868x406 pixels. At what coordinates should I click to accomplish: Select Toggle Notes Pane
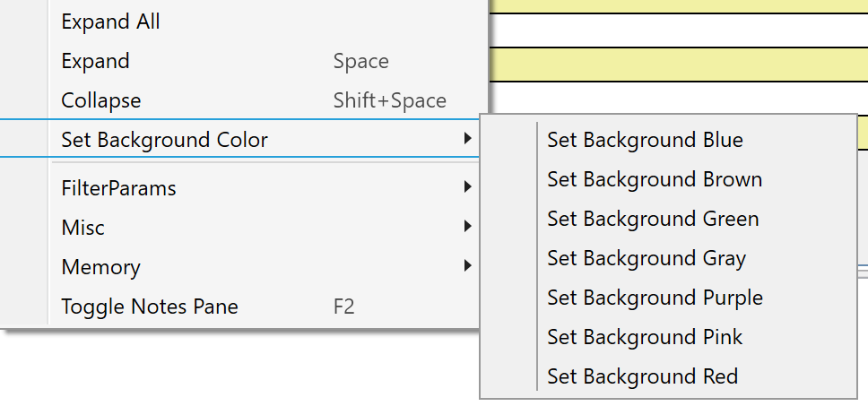click(150, 307)
